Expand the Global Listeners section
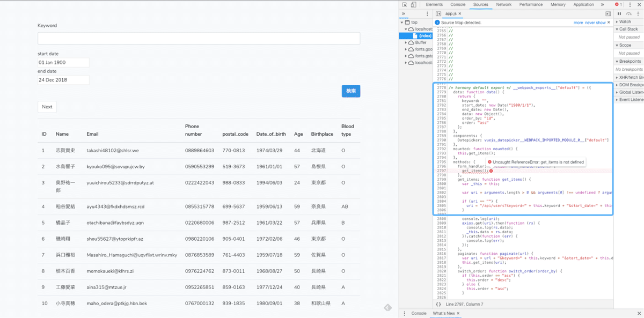Screen dimensions: 644x318 coord(629,92)
